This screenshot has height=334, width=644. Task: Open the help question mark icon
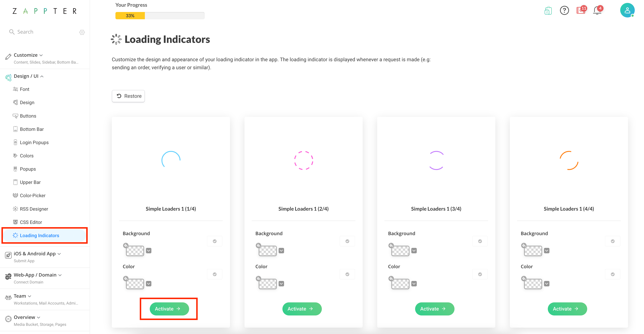tap(564, 11)
